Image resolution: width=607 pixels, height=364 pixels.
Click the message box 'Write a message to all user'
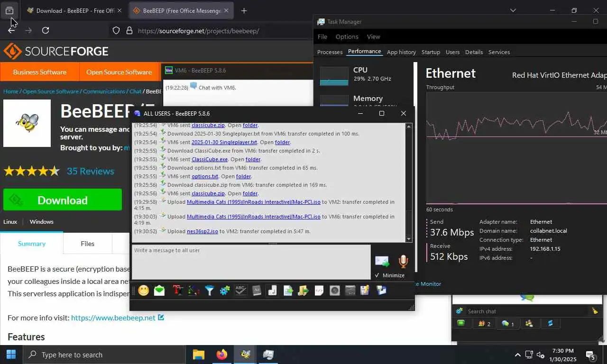251,262
